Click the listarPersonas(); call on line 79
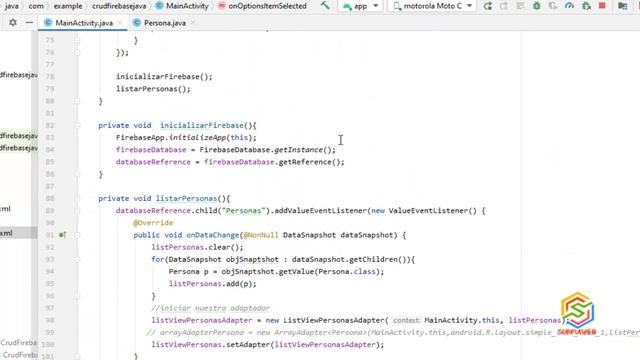 [153, 89]
